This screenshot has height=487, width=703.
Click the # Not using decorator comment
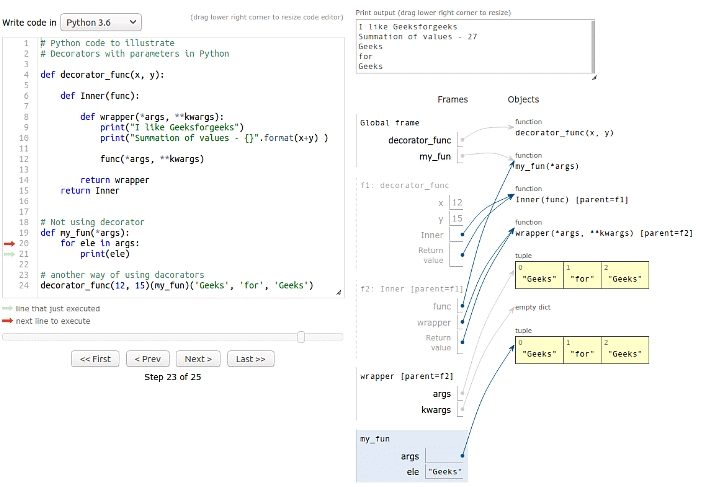[x=92, y=222]
